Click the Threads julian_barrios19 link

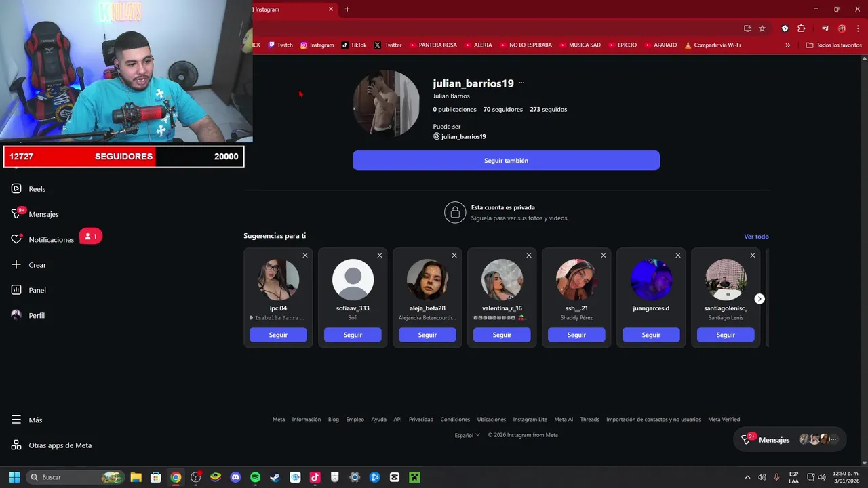click(460, 137)
